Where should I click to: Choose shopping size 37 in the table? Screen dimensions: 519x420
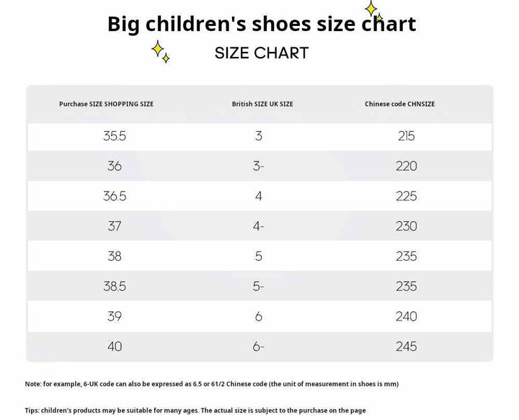115,226
